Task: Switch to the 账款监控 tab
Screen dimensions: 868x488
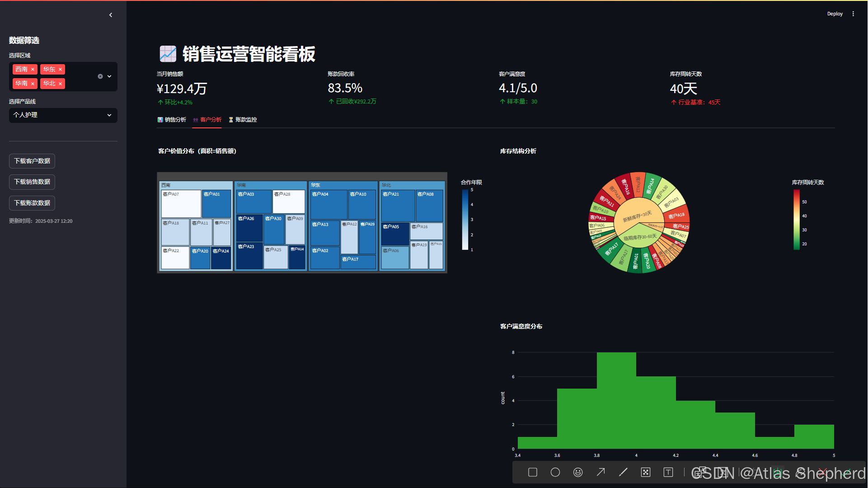Action: click(243, 120)
